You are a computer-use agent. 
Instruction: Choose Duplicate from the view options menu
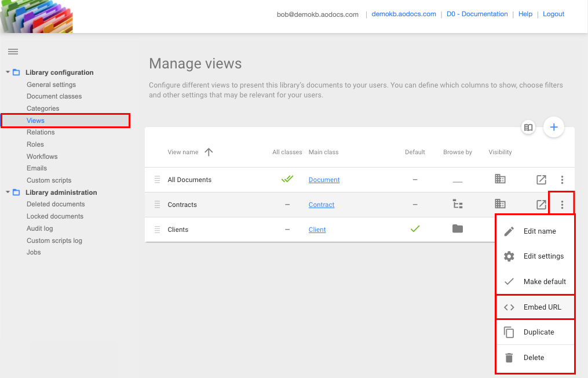pos(539,332)
